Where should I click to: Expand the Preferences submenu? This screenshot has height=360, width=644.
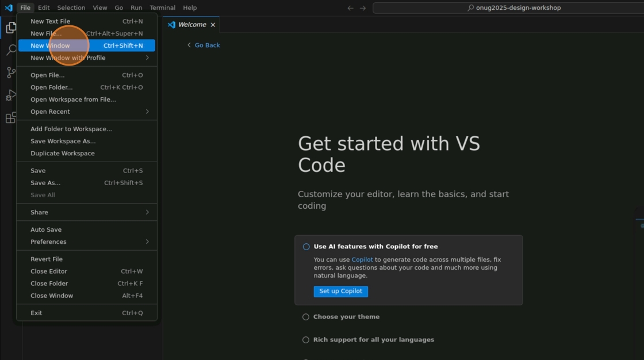[87, 242]
